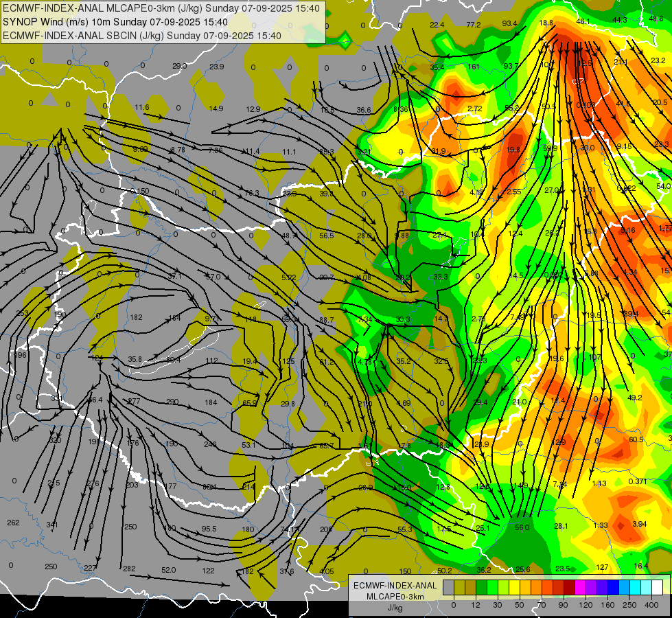Select the legend scale value 70
The width and height of the screenshot is (672, 618).
(x=542, y=606)
